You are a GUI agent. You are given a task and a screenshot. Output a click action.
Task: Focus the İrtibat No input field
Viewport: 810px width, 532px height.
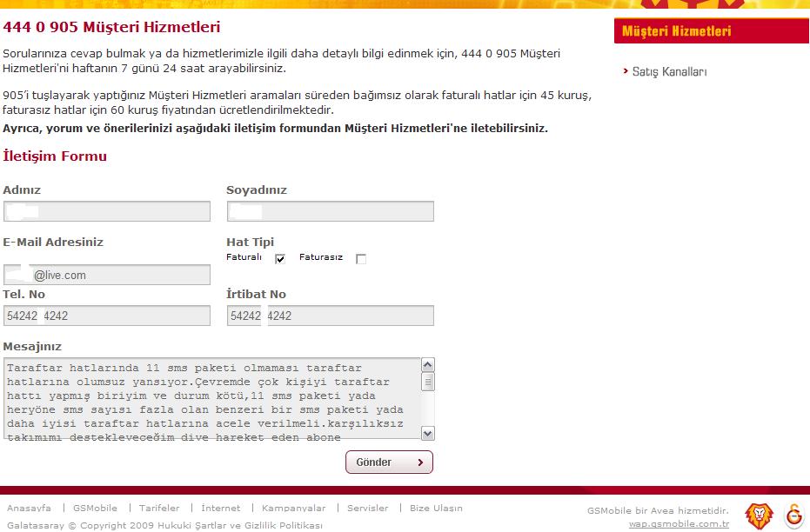click(x=330, y=316)
